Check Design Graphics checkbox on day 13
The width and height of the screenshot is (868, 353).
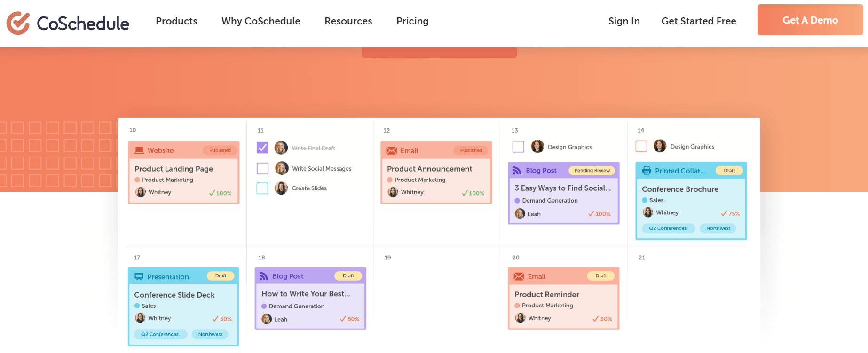click(518, 147)
